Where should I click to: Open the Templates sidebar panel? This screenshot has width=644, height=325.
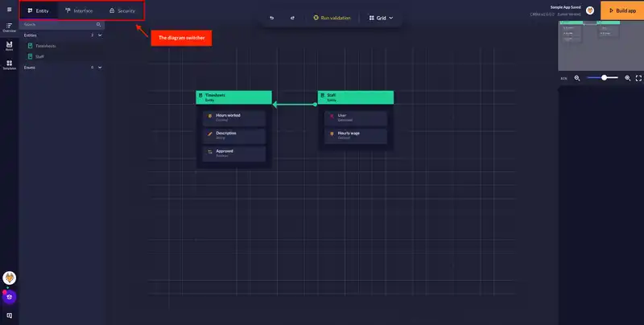(x=9, y=65)
